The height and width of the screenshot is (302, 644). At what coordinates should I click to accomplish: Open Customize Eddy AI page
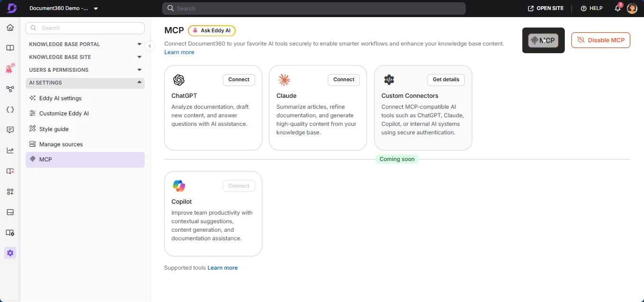[85, 113]
